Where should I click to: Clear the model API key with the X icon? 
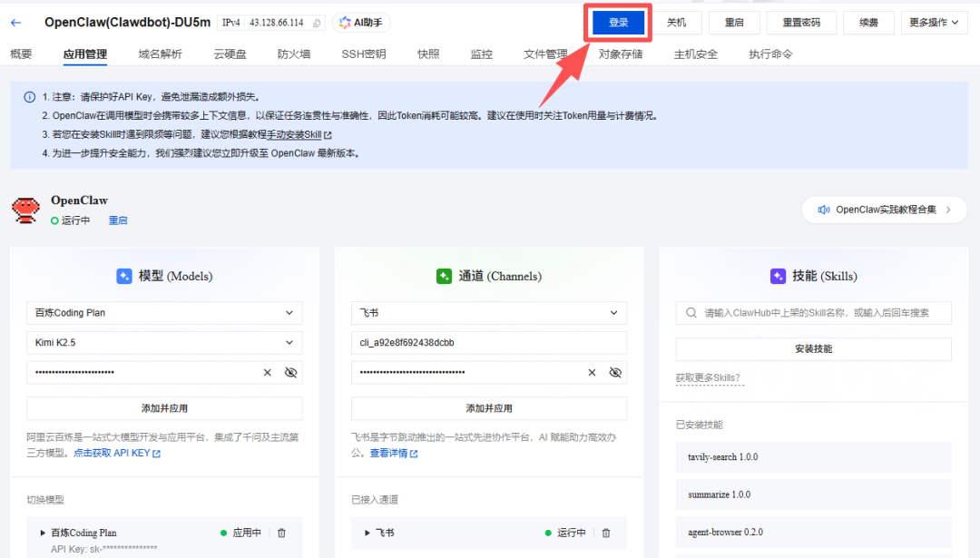click(268, 372)
